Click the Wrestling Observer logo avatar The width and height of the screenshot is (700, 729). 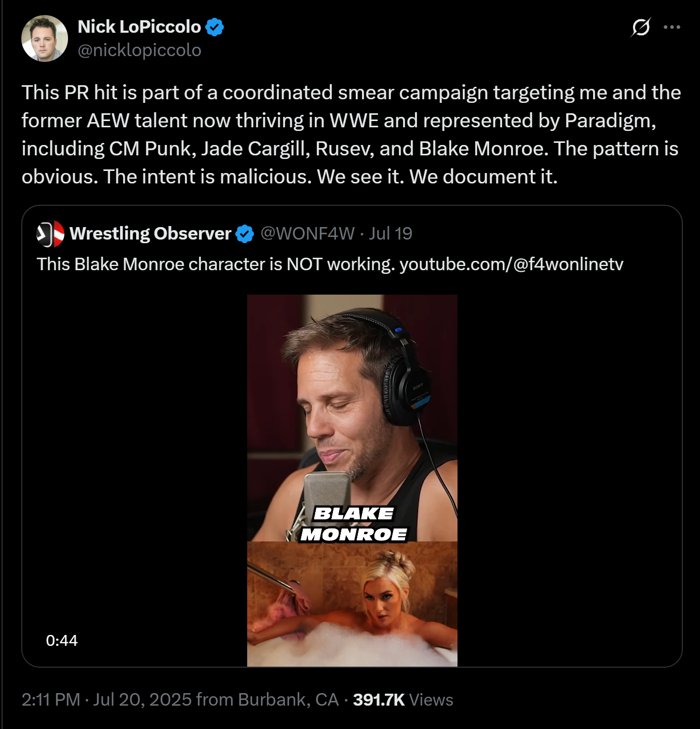50,234
